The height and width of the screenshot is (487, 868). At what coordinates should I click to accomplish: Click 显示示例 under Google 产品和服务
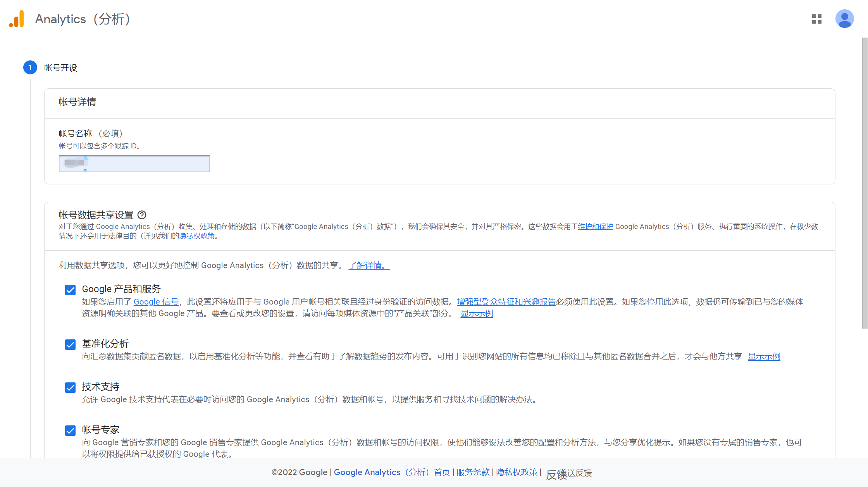(476, 313)
